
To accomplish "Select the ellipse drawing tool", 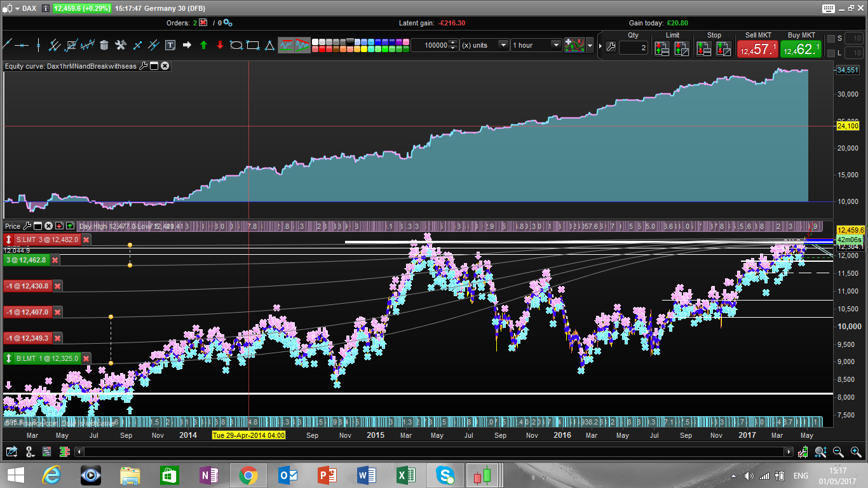I will click(x=236, y=45).
